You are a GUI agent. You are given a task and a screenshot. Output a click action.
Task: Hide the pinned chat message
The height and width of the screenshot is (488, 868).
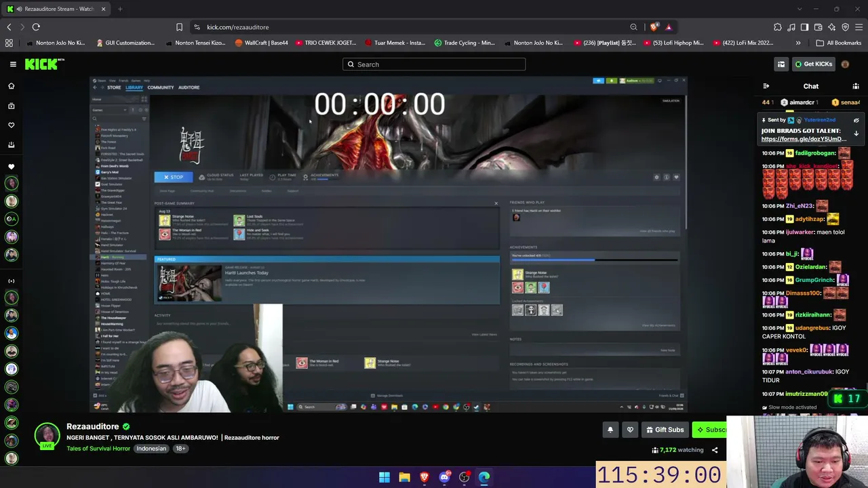coord(856,121)
